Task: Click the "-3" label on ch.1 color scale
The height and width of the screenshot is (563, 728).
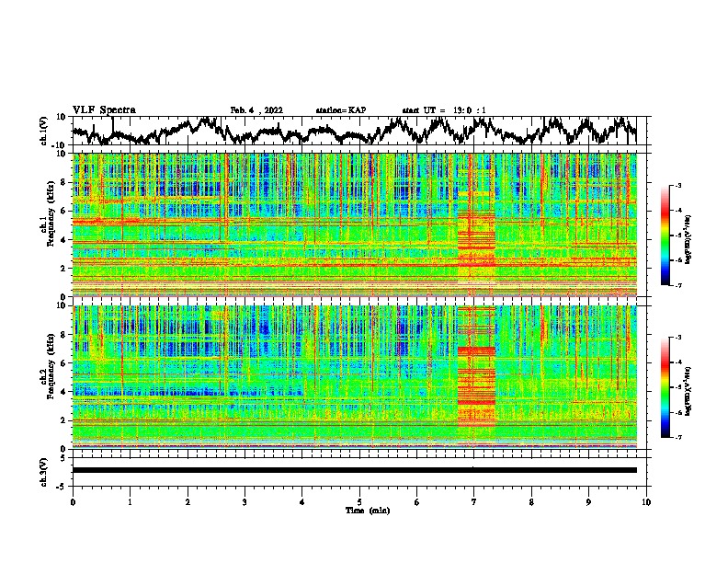Action: point(678,186)
